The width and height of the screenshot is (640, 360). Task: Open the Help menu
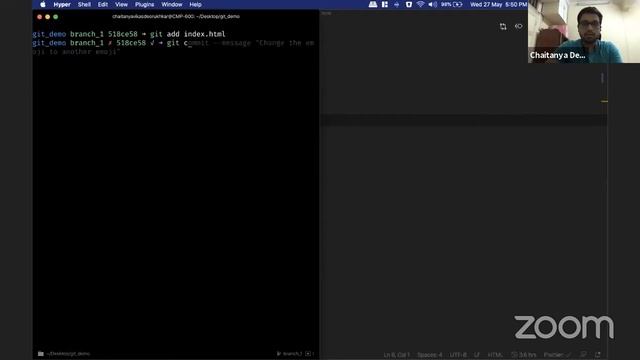[x=196, y=4]
